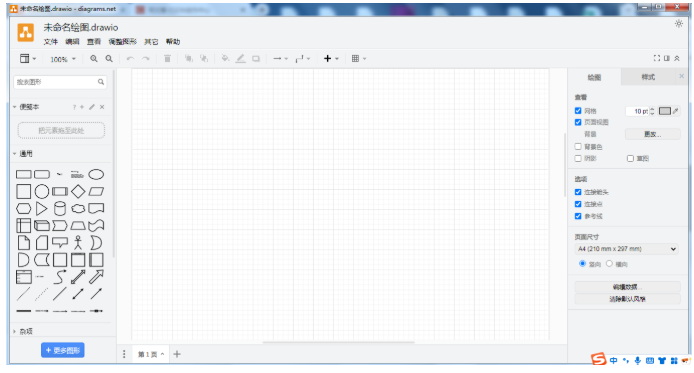This screenshot has width=694, height=373.
Task: Open the File (文件) menu
Action: (x=50, y=42)
